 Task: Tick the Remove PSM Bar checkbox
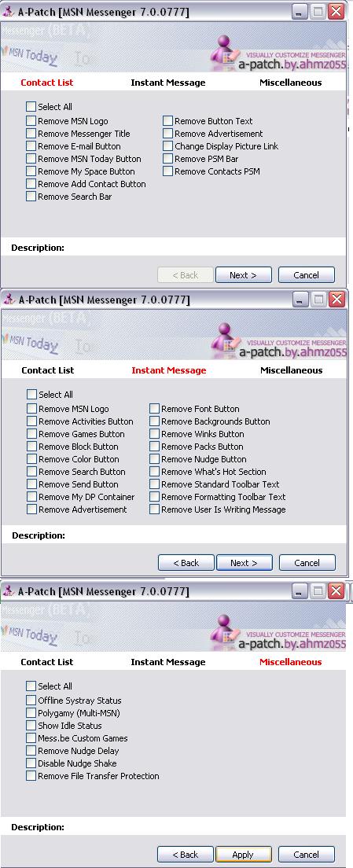pyautogui.click(x=167, y=159)
